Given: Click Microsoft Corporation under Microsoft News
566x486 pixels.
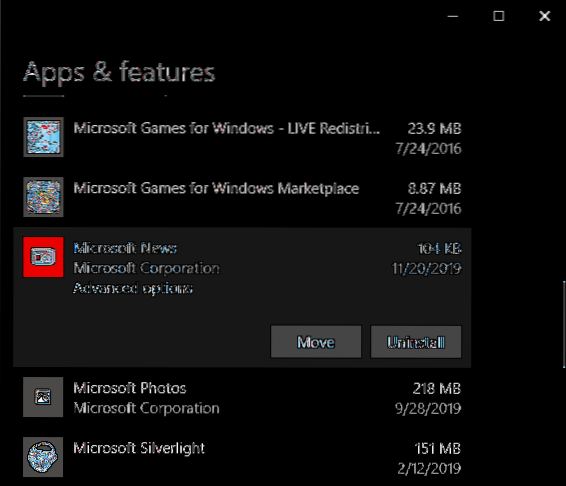Looking at the screenshot, I should click(x=146, y=268).
